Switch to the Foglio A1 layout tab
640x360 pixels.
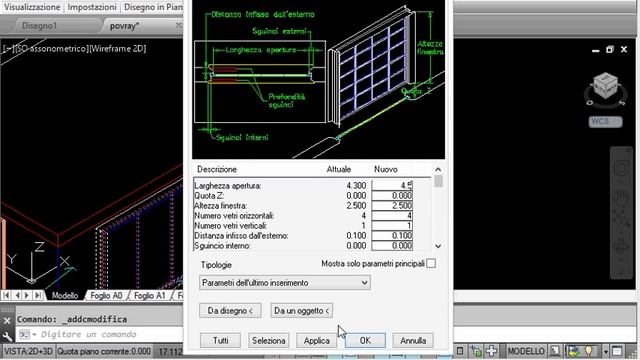click(150, 296)
